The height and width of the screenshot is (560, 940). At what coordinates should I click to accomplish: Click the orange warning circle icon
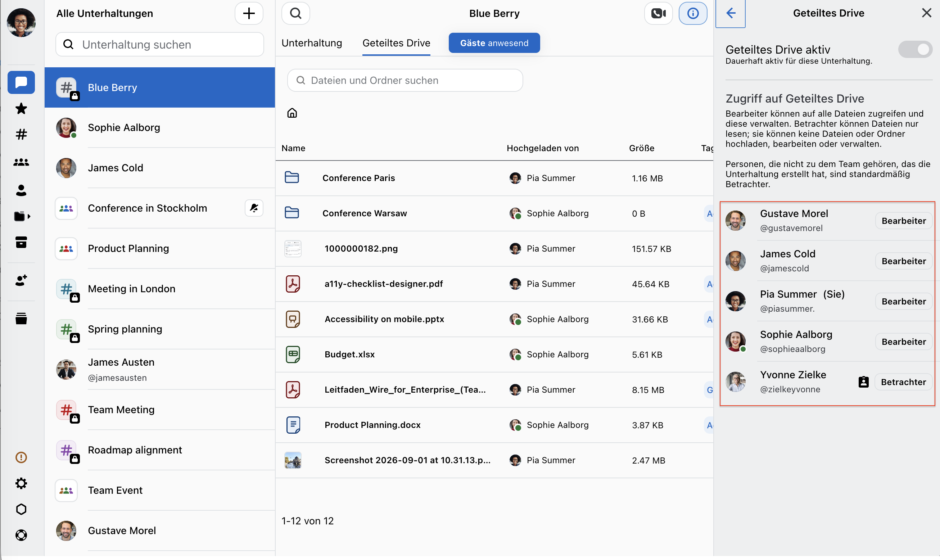point(21,457)
